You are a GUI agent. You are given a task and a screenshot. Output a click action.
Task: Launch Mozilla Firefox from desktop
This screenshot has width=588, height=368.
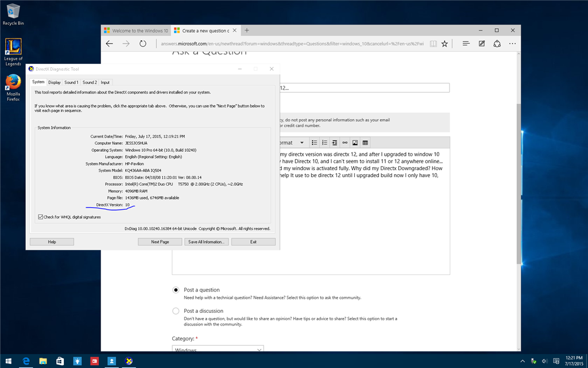coord(13,88)
